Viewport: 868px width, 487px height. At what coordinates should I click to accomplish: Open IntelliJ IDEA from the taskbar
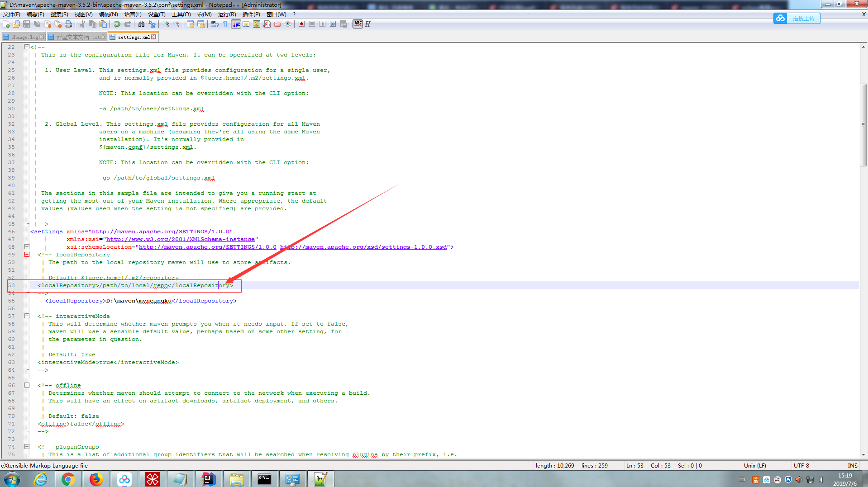[x=208, y=479]
